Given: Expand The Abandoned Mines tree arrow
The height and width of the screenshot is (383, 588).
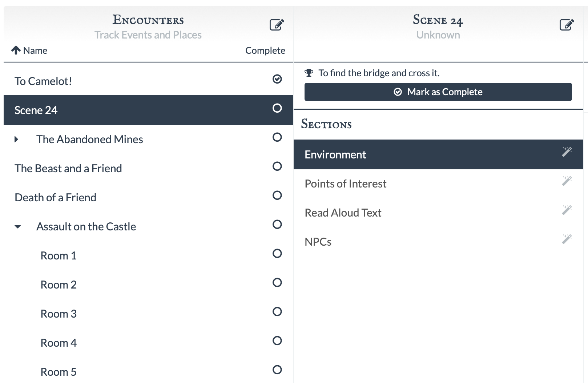Looking at the screenshot, I should pos(16,139).
